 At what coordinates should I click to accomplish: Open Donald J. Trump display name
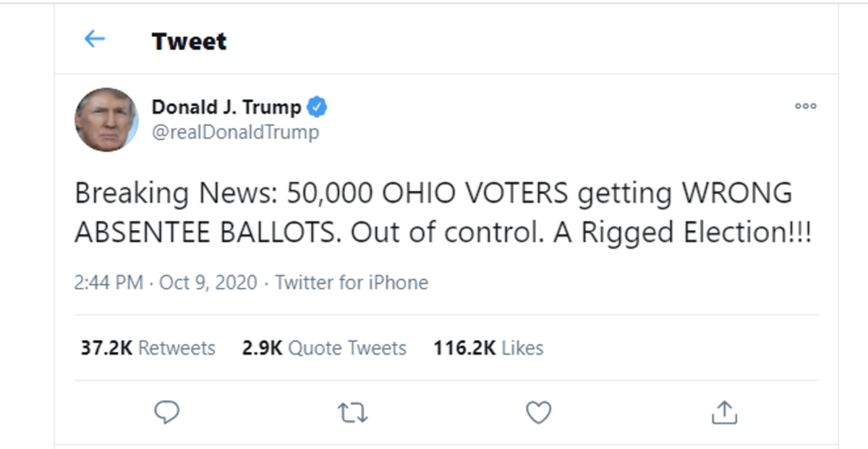click(226, 107)
